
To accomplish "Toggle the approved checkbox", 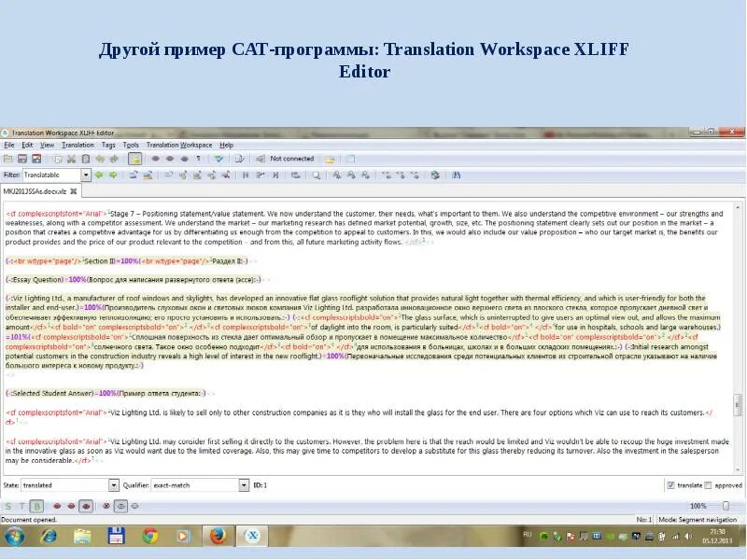I will 708,485.
